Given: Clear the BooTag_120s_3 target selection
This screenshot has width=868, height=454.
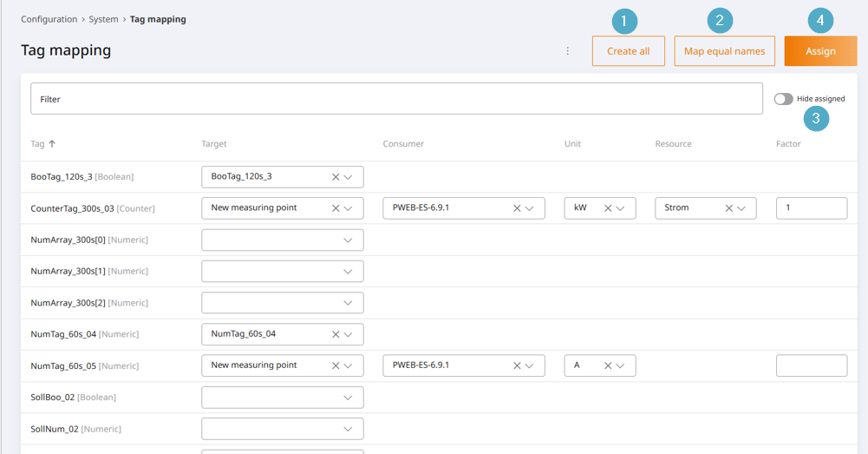Looking at the screenshot, I should [x=336, y=177].
